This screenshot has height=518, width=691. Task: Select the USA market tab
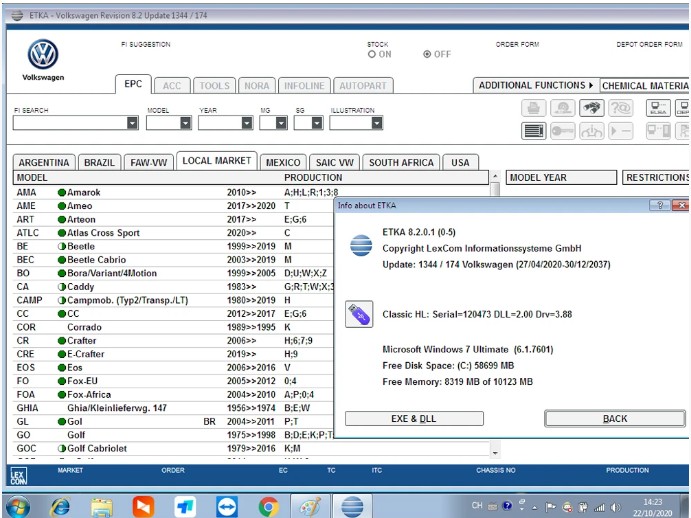[460, 163]
